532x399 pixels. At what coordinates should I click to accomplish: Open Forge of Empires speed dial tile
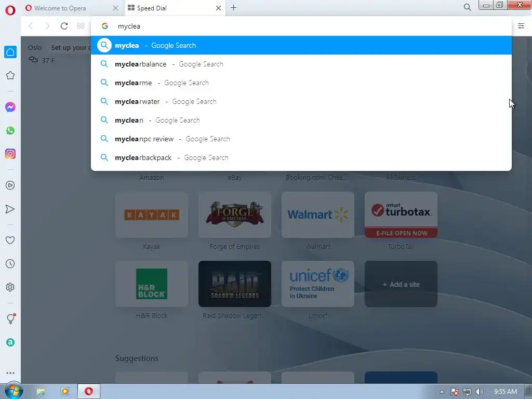pos(235,215)
